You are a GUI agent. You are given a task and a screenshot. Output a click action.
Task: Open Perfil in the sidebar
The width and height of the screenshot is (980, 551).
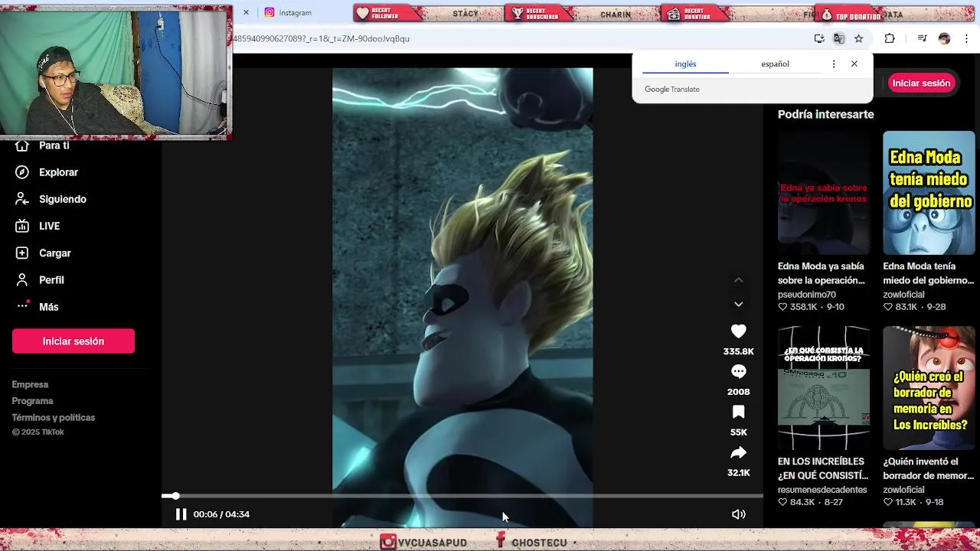click(51, 279)
